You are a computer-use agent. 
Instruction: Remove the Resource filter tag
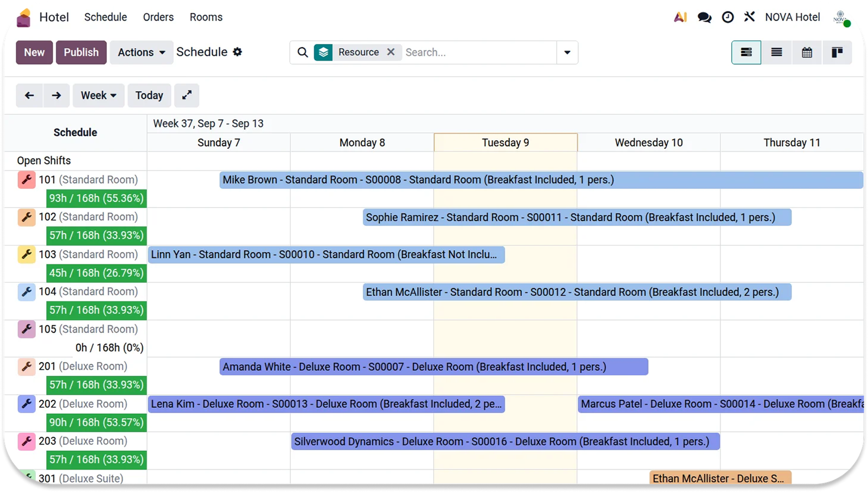391,52
